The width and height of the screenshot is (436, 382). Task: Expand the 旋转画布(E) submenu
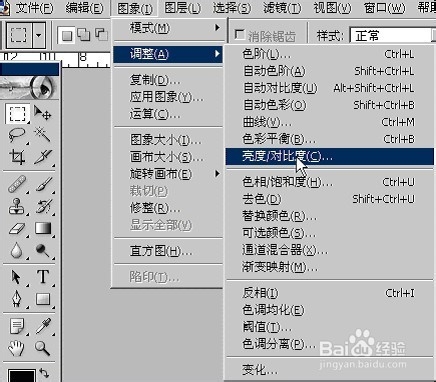pos(168,174)
